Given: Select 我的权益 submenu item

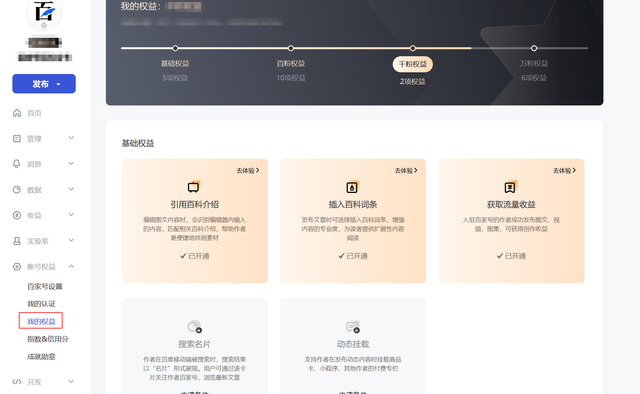Looking at the screenshot, I should tap(41, 321).
